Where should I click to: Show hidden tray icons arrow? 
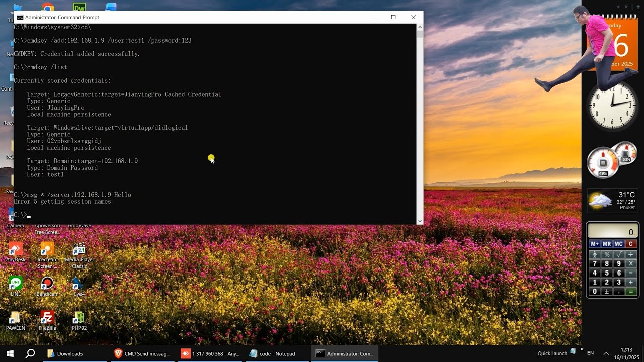click(x=606, y=353)
